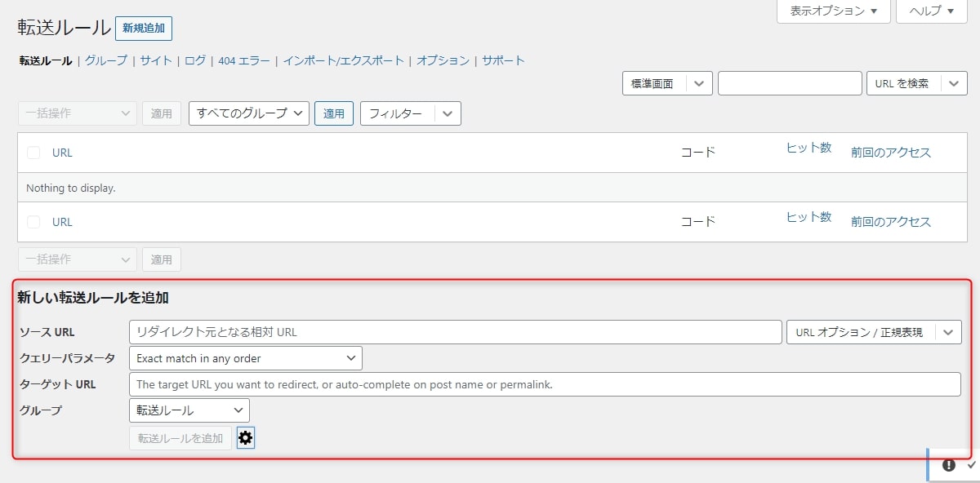The height and width of the screenshot is (483, 980).
Task: Open the Exact match in any order dropdown
Action: [246, 358]
